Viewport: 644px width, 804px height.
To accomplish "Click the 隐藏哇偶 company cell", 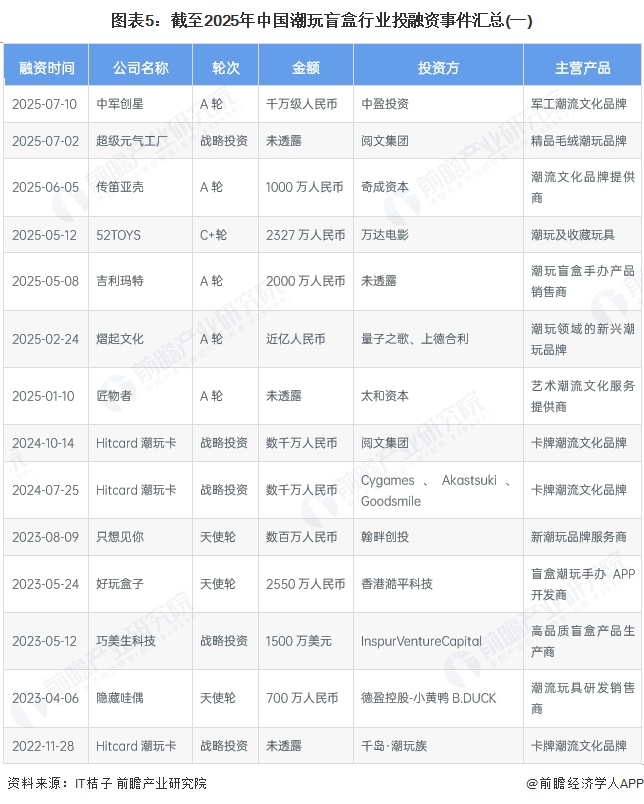I will coord(120,698).
